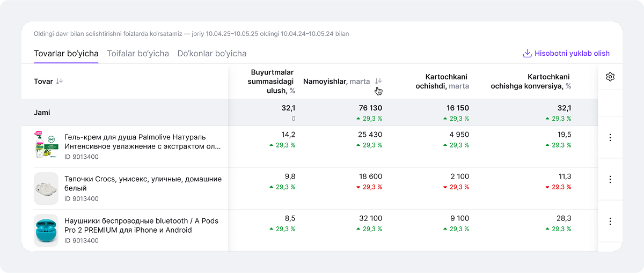The image size is (644, 273).
Task: Select Crocs conversion value 11,3
Action: 565,176
